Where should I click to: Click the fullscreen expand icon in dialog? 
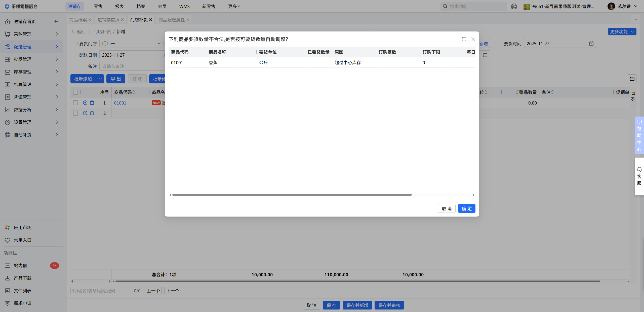(x=464, y=39)
